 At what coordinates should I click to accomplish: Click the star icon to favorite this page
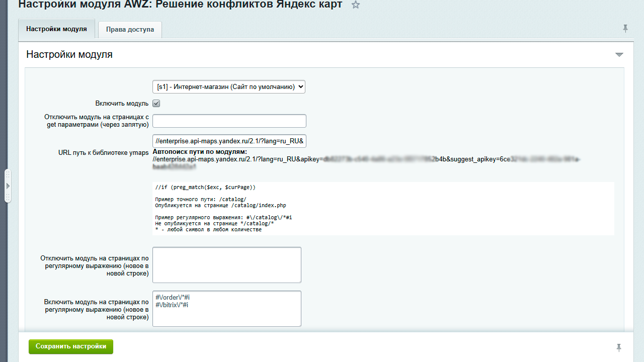(356, 5)
